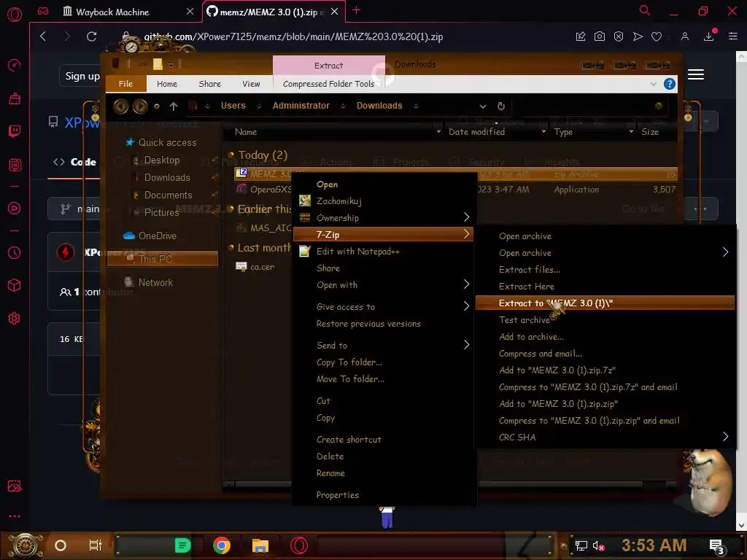
Task: Open the Compressed Folder Tools tab
Action: (329, 84)
